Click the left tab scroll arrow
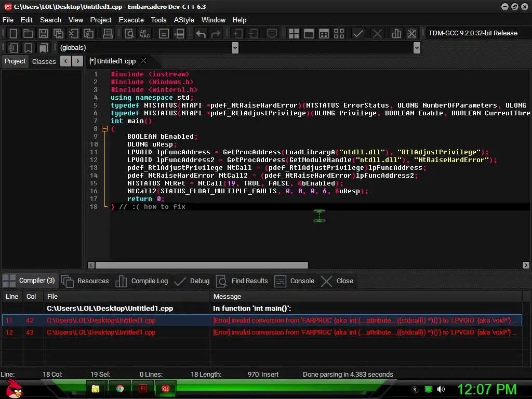Viewport: 532px width, 399px height. click(x=66, y=61)
